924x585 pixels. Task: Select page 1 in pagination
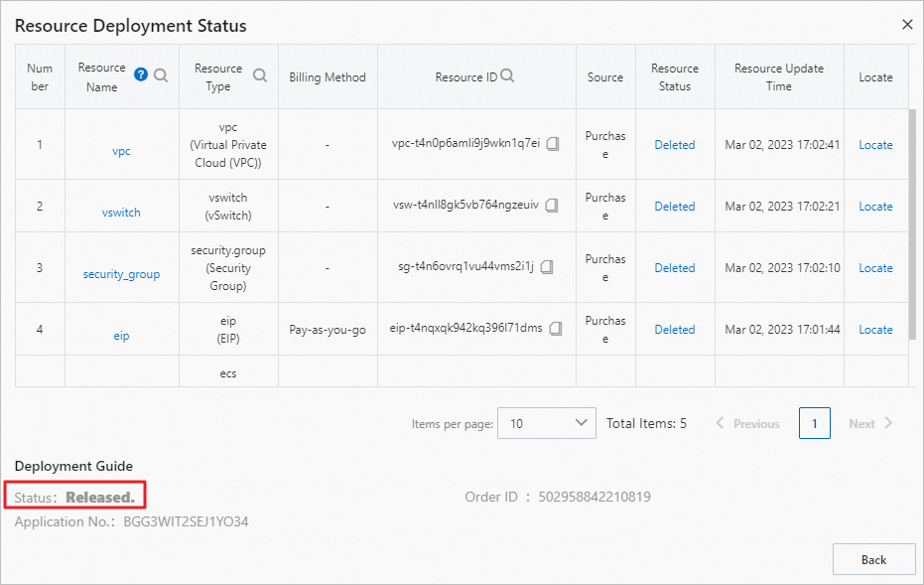point(815,423)
